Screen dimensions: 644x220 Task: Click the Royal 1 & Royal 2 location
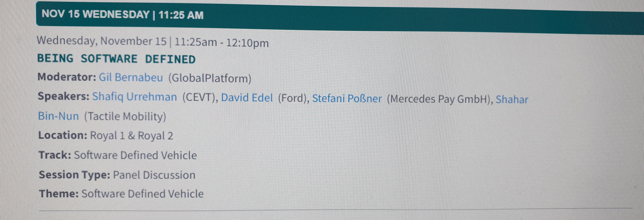pyautogui.click(x=131, y=136)
